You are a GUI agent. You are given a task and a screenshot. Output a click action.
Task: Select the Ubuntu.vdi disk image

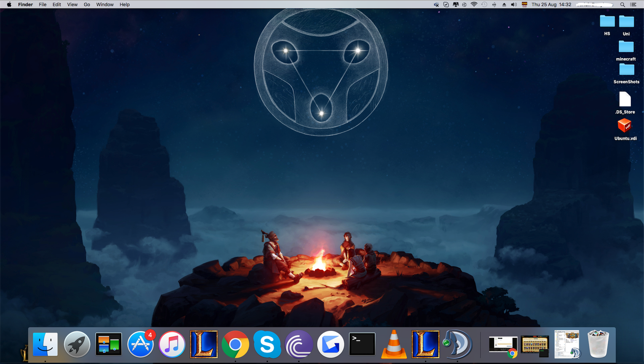click(625, 129)
